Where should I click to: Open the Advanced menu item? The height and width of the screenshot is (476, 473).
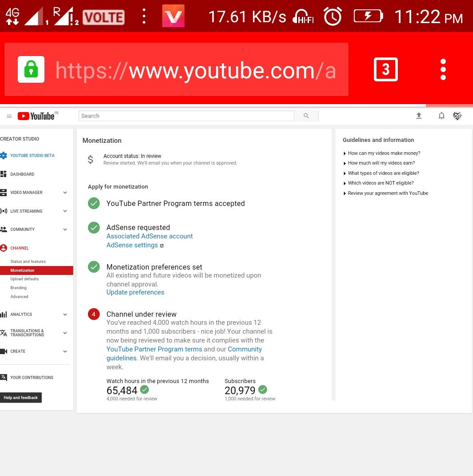coord(19,297)
